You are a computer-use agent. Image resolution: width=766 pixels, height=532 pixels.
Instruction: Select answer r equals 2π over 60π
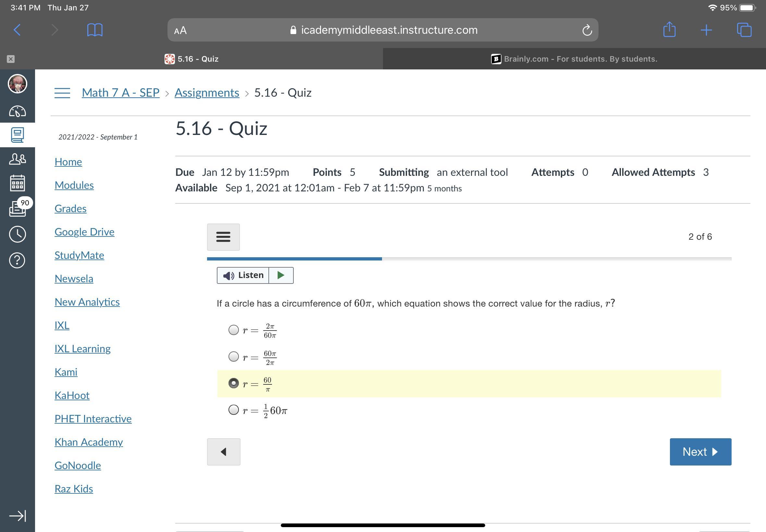point(233,330)
